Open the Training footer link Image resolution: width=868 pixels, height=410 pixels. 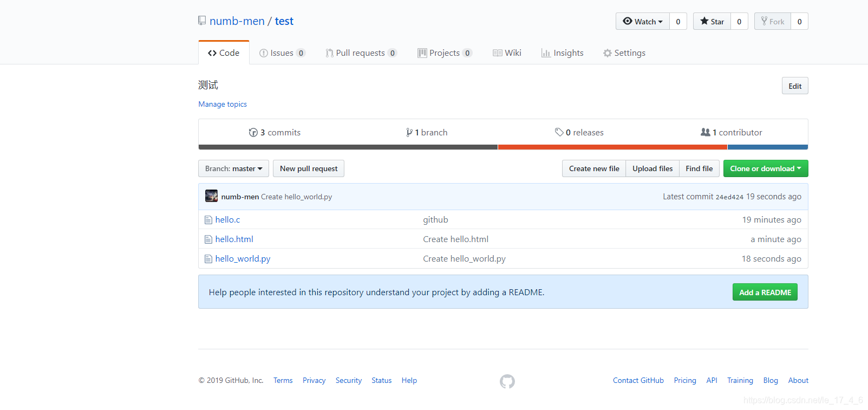(x=740, y=380)
